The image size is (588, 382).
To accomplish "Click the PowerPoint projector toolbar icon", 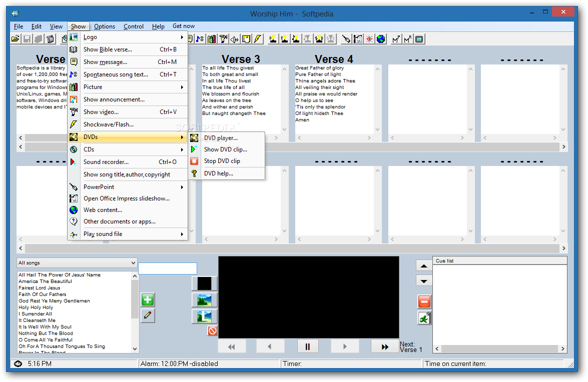I will pos(346,39).
